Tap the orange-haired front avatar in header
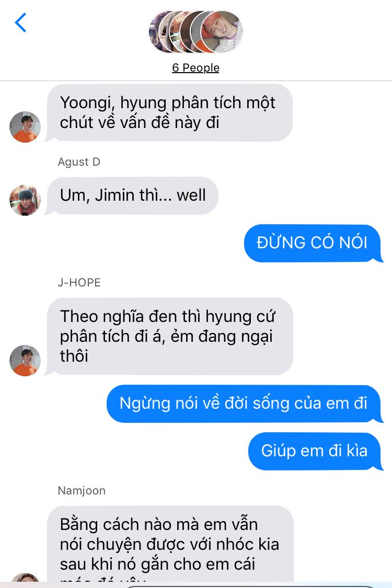Image resolution: width=392 pixels, height=588 pixels. [x=222, y=31]
